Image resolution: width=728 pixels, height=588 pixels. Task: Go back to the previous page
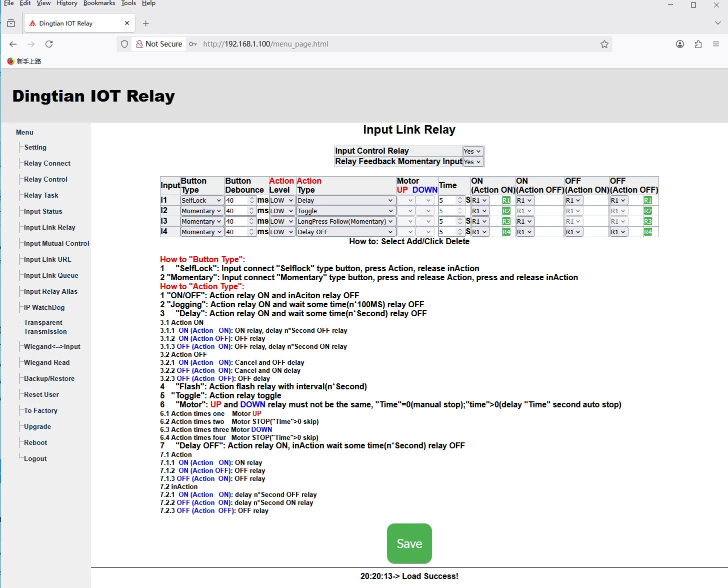point(13,44)
